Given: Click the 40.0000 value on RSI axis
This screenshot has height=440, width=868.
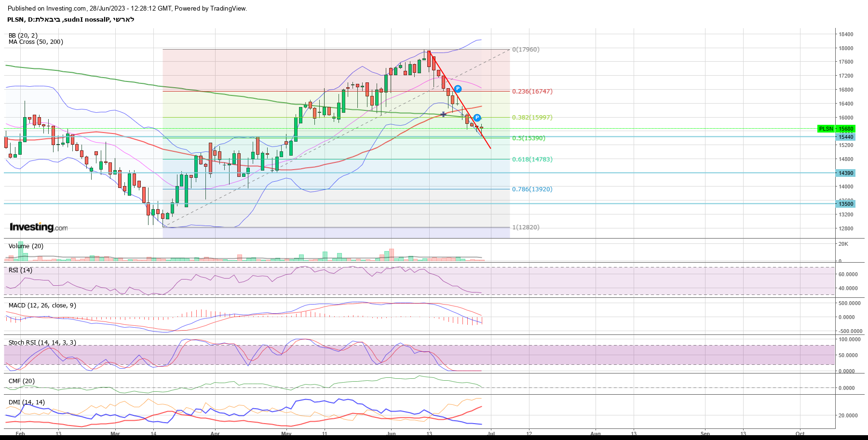Looking at the screenshot, I should click(x=848, y=289).
